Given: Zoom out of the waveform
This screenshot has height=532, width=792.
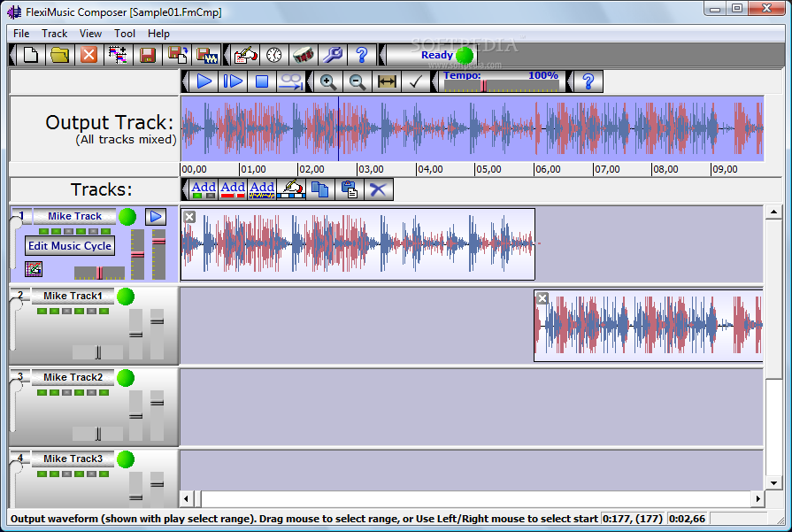Looking at the screenshot, I should pos(358,81).
